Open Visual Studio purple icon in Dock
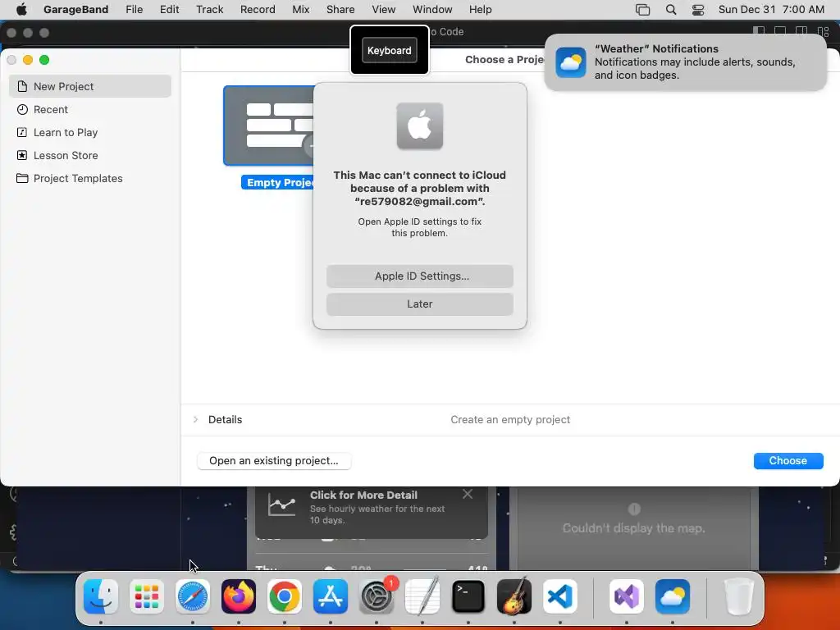This screenshot has width=840, height=630. click(x=627, y=596)
